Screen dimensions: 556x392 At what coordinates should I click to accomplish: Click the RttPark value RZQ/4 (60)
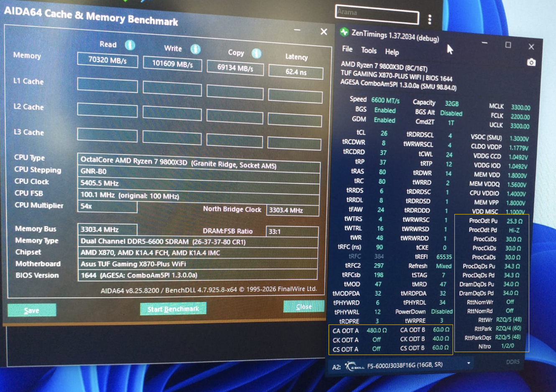click(x=509, y=328)
